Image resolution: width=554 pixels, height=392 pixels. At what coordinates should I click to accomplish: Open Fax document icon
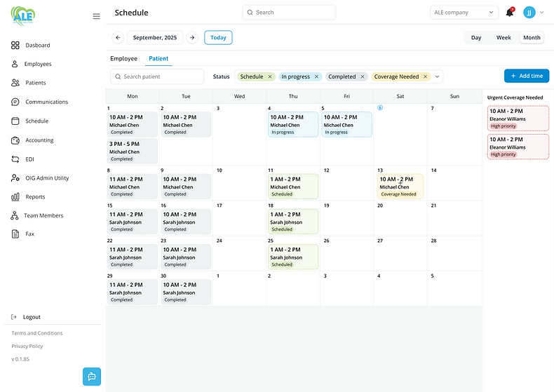point(15,234)
